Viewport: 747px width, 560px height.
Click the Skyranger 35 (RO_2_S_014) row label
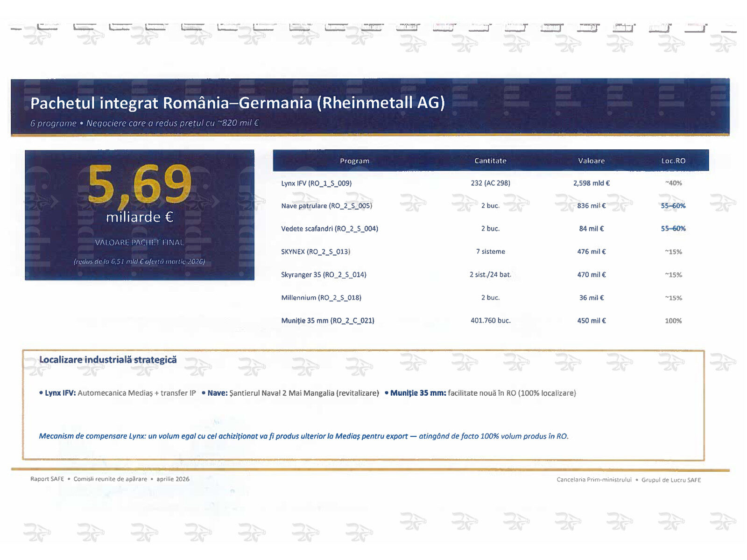(x=324, y=275)
